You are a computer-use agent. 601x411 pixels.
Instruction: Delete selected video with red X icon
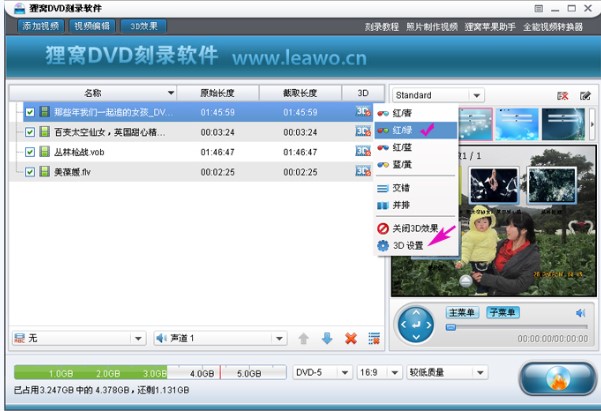coord(350,338)
